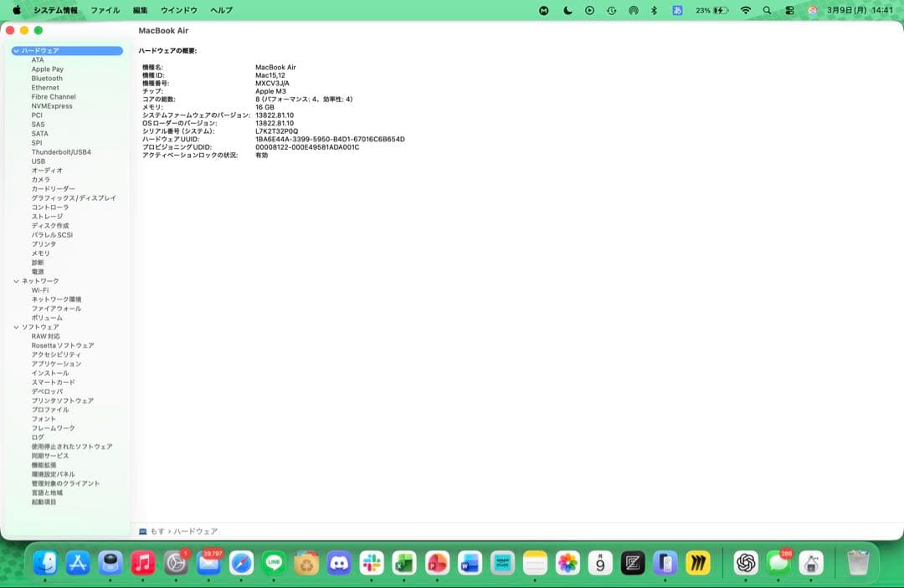Viewport: 904px width, 588px height.
Task: Select Wi-Fi under ネットワーク
Action: [x=40, y=290]
